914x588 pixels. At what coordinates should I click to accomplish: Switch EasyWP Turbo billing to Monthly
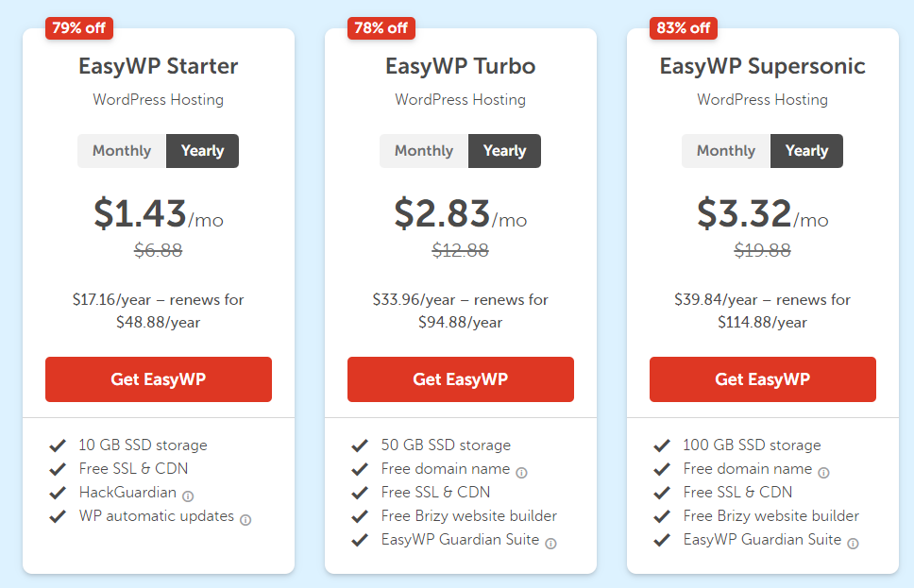pos(423,150)
